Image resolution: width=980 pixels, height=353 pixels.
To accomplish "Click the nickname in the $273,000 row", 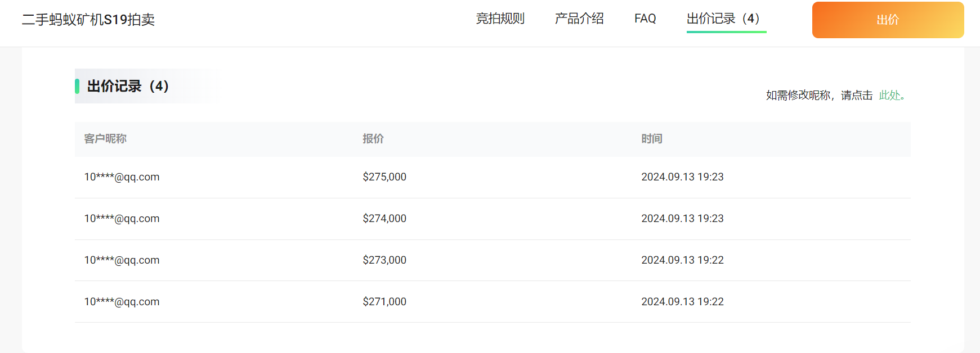I will coord(122,260).
